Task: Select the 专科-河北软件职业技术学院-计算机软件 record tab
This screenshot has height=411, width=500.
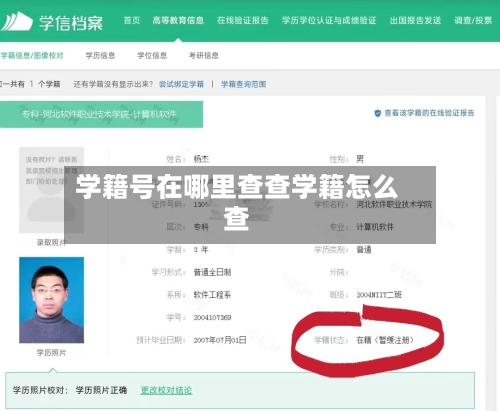Action: pos(101,114)
